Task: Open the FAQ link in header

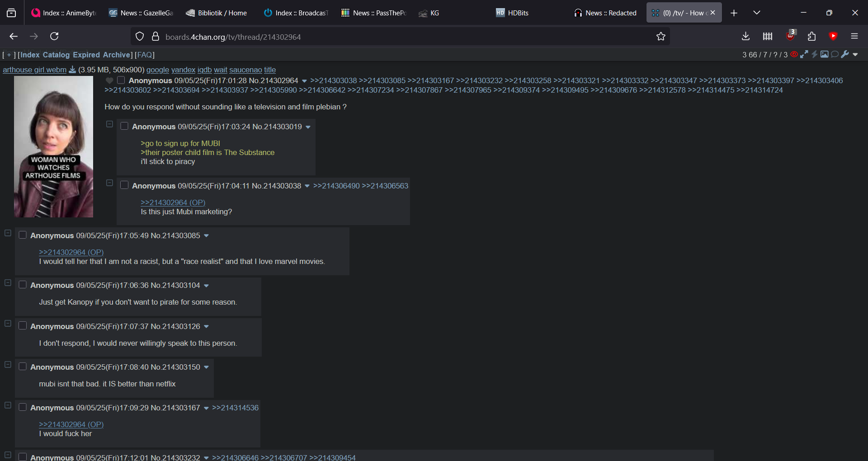Action: tap(145, 55)
